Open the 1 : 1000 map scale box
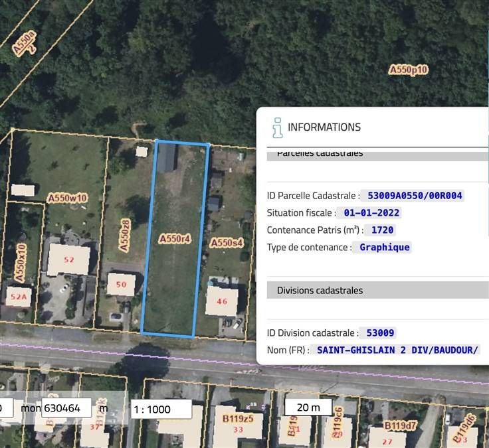The image size is (489, 448). click(162, 409)
